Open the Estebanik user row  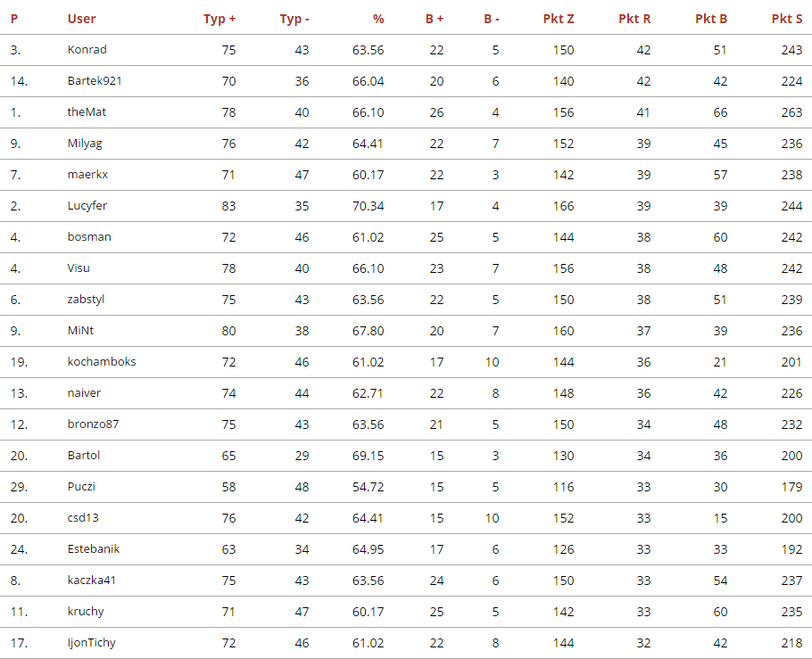93,549
